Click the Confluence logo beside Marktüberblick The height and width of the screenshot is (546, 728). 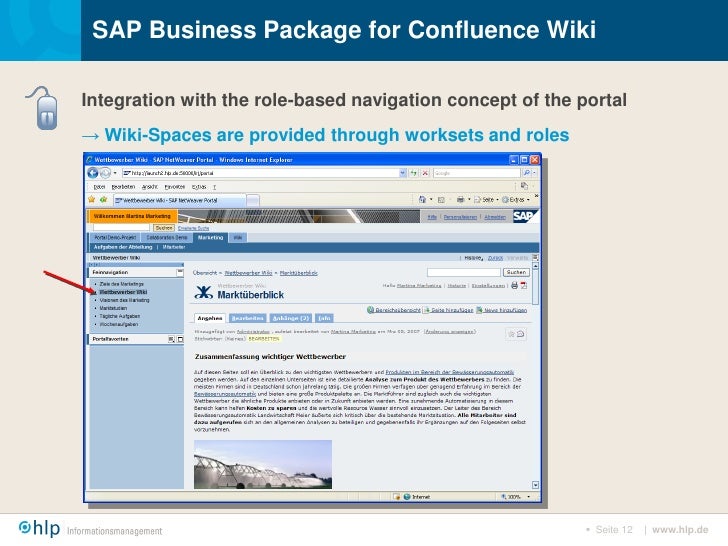click(203, 292)
